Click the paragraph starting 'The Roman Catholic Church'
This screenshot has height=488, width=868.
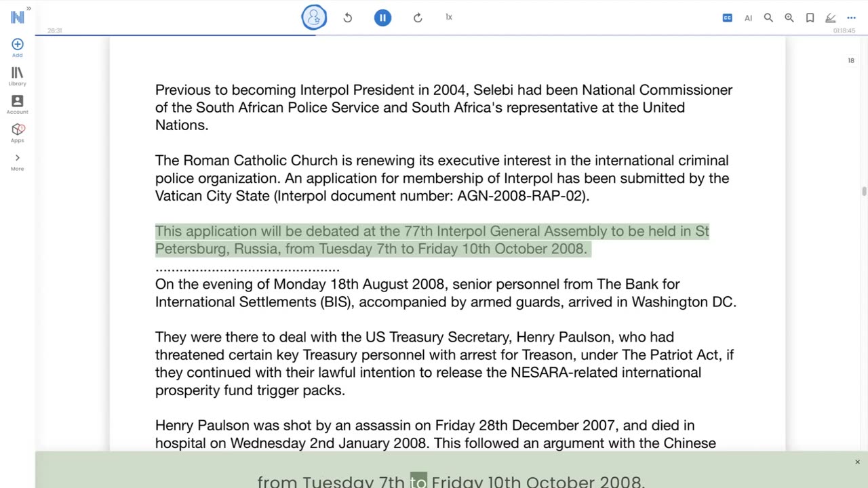pyautogui.click(x=442, y=178)
